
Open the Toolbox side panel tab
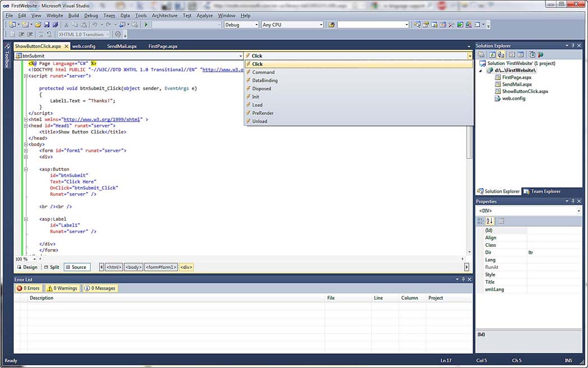point(7,55)
